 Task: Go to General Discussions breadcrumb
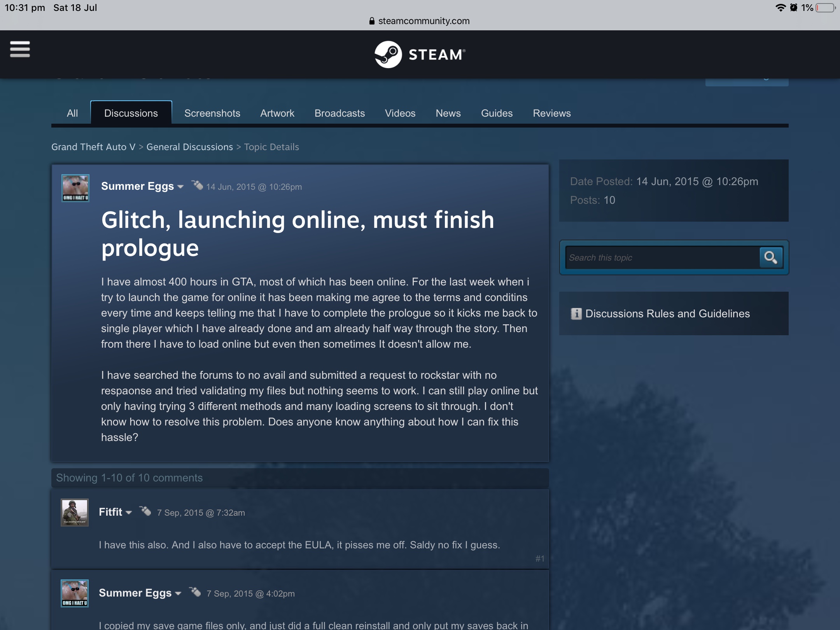pos(190,147)
